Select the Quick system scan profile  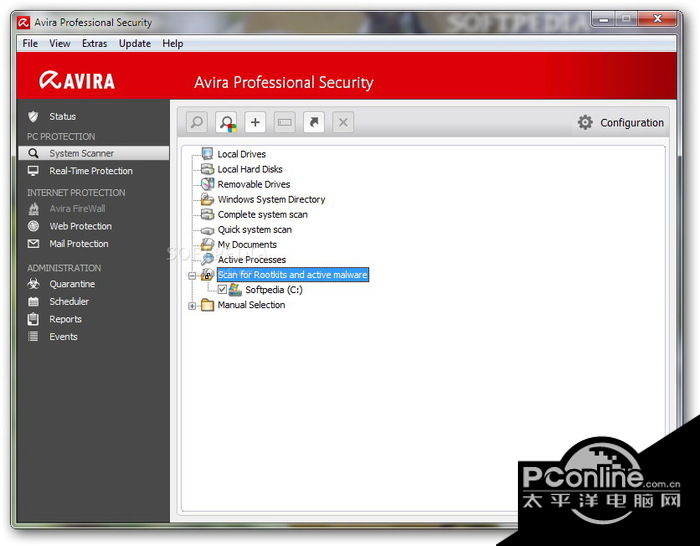tap(254, 229)
